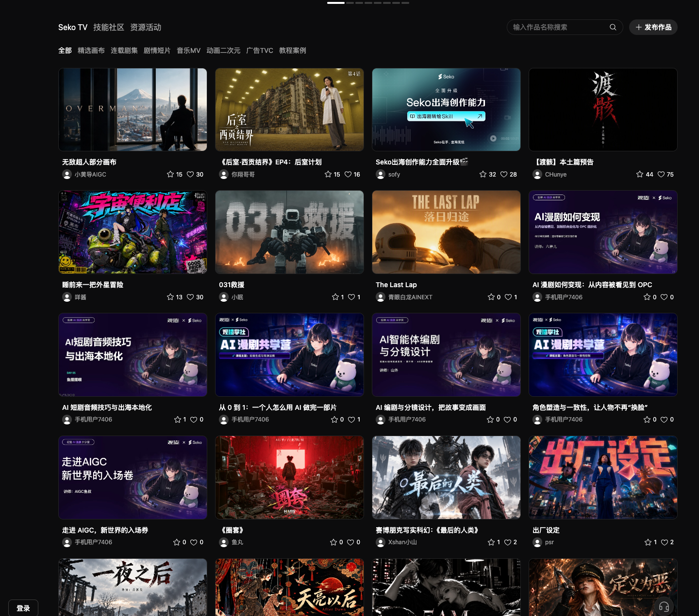This screenshot has height=616, width=699.
Task: Star the 《圈套》 work
Action: (333, 542)
